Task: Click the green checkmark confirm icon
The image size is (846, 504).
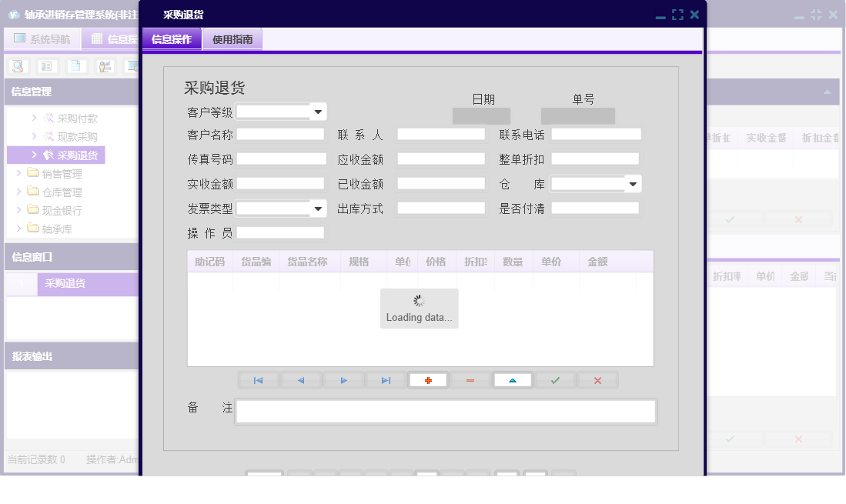Action: coord(555,379)
